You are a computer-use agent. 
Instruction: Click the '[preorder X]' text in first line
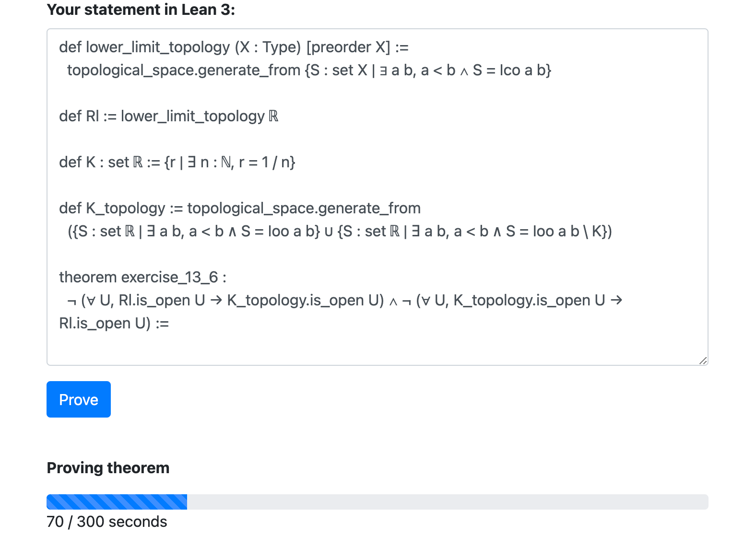[x=348, y=47]
